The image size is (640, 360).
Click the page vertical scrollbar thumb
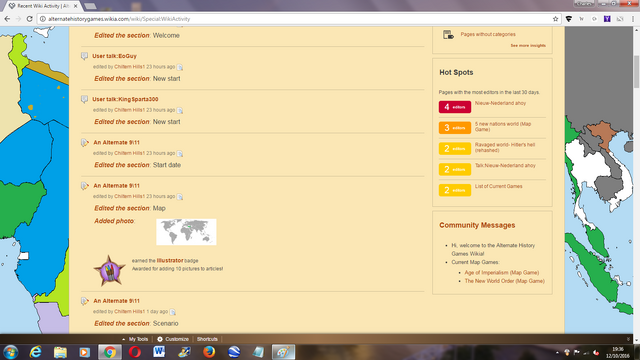point(636,71)
